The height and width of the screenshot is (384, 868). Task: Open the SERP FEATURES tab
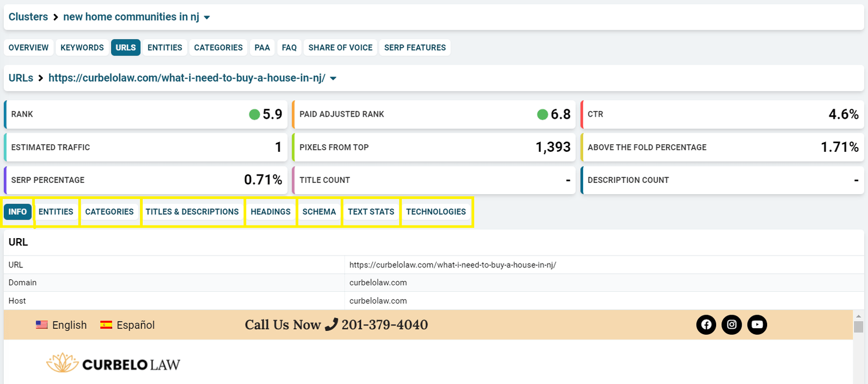click(x=415, y=47)
